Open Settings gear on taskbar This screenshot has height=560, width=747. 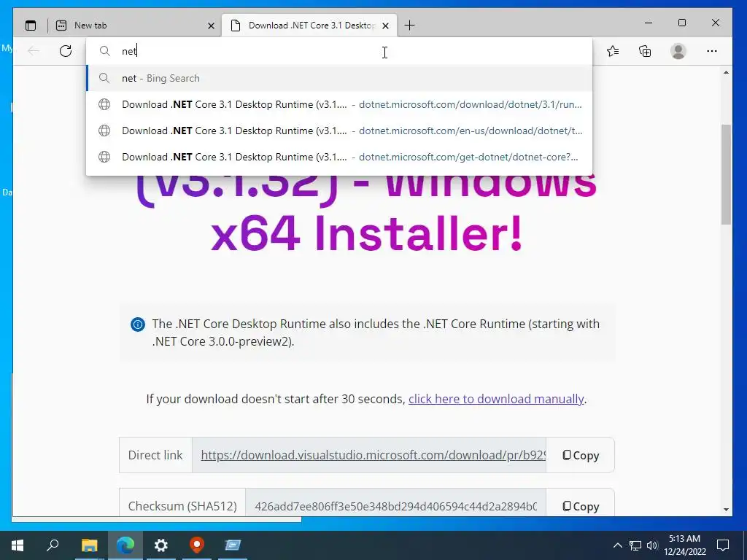161,545
